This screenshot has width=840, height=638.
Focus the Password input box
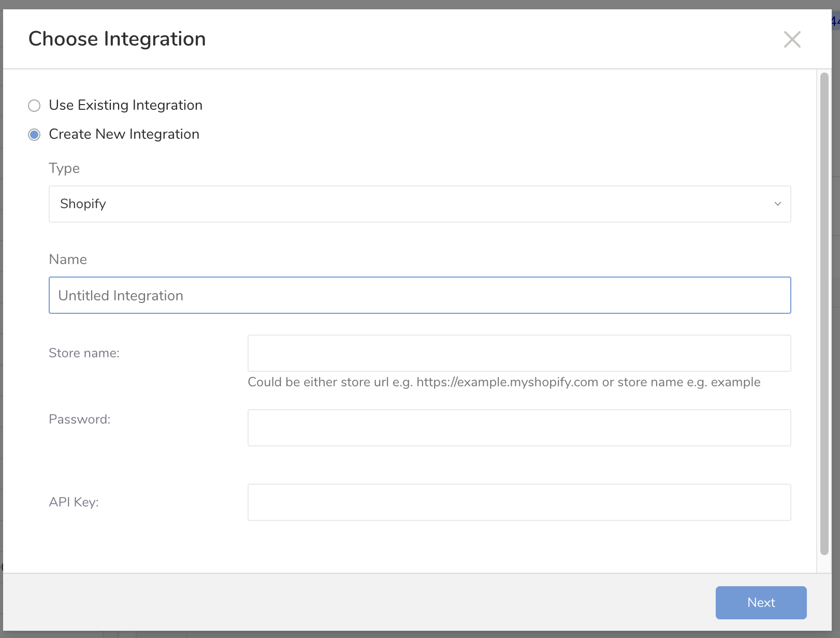[519, 428]
